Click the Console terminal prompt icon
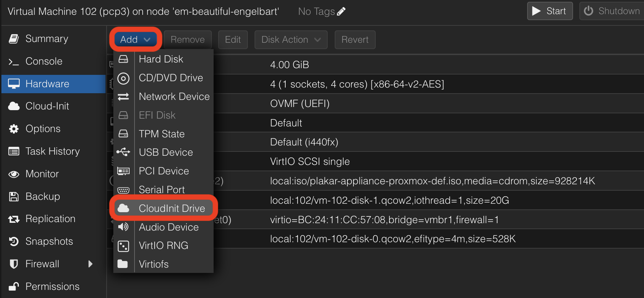This screenshot has height=298, width=644. tap(14, 61)
